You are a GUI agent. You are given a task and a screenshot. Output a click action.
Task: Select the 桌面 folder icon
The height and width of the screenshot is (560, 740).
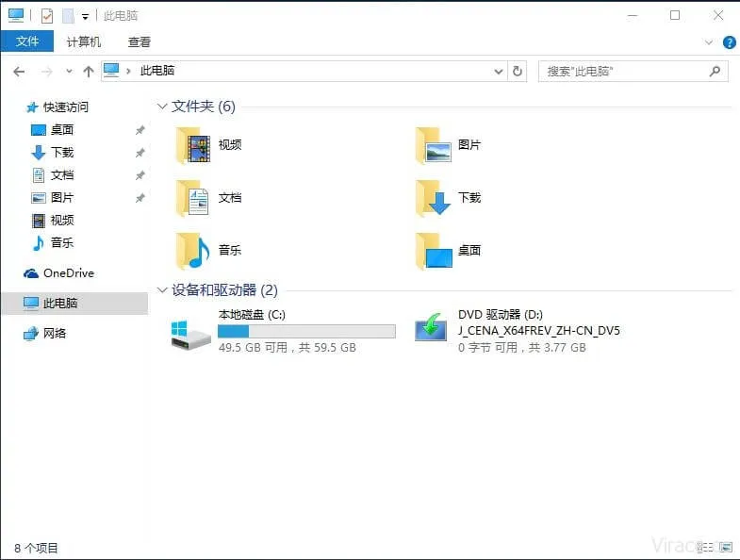(x=434, y=251)
